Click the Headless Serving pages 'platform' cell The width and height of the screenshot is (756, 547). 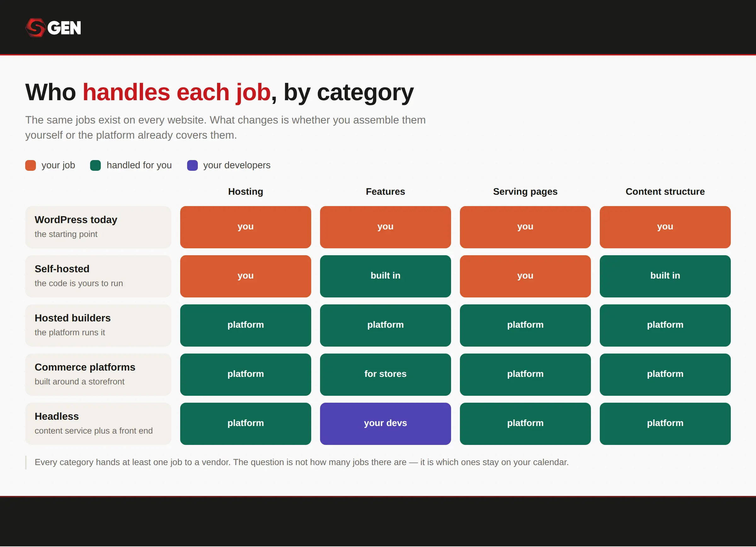(x=525, y=424)
